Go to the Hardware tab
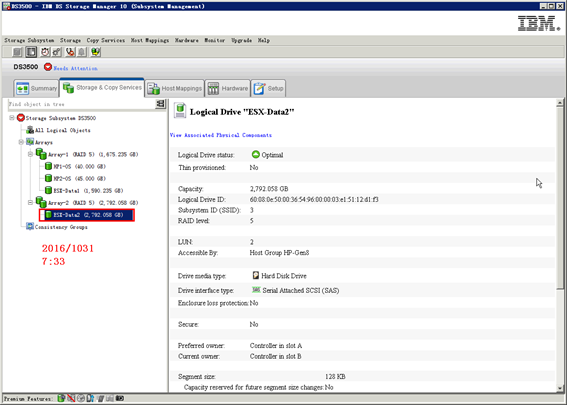Viewport: 567px width, 405px height. click(x=227, y=88)
